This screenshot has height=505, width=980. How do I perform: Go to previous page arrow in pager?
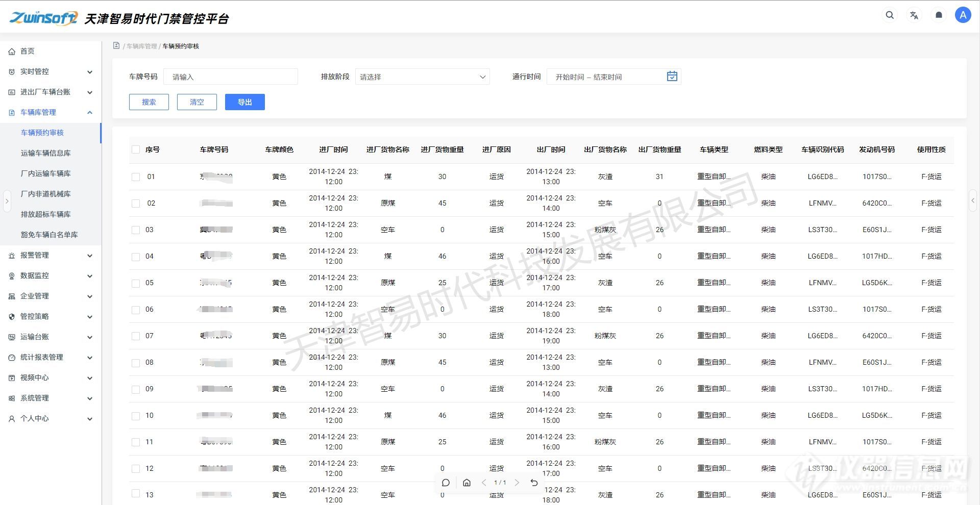[x=484, y=483]
